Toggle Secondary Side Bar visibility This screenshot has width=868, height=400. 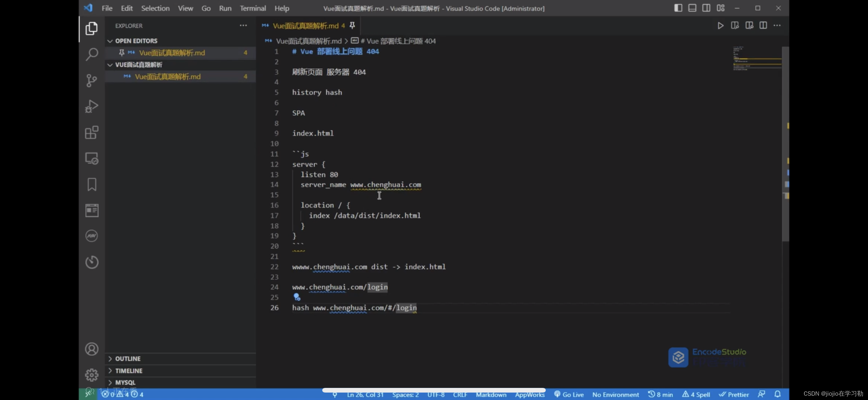tap(706, 8)
